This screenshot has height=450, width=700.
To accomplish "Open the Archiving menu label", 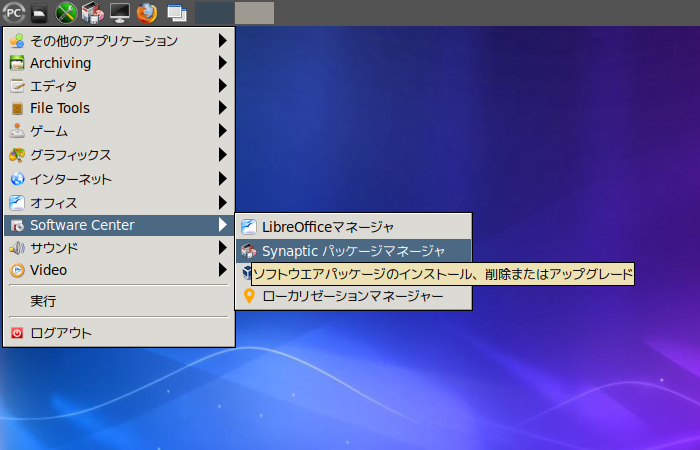I will point(60,63).
